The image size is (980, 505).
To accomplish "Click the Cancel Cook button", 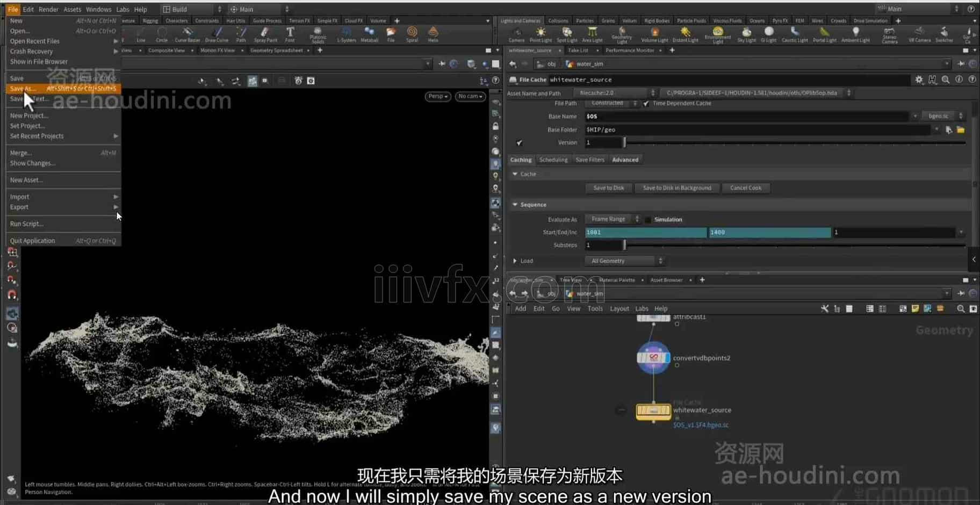I will (745, 188).
